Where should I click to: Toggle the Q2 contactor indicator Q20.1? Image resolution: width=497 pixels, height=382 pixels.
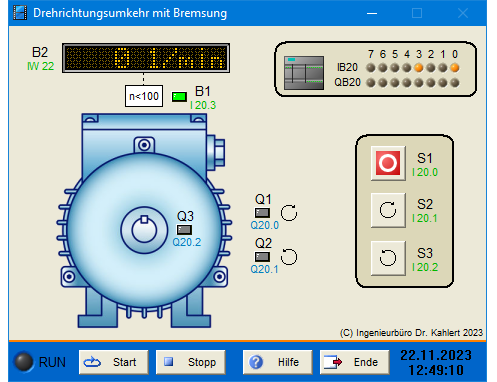(262, 257)
